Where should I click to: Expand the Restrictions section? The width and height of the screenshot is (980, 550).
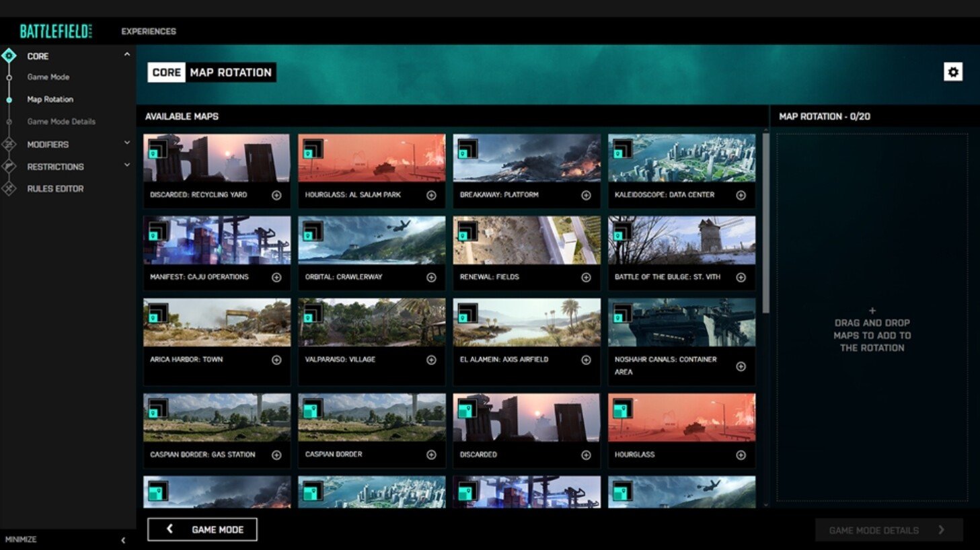tap(127, 166)
